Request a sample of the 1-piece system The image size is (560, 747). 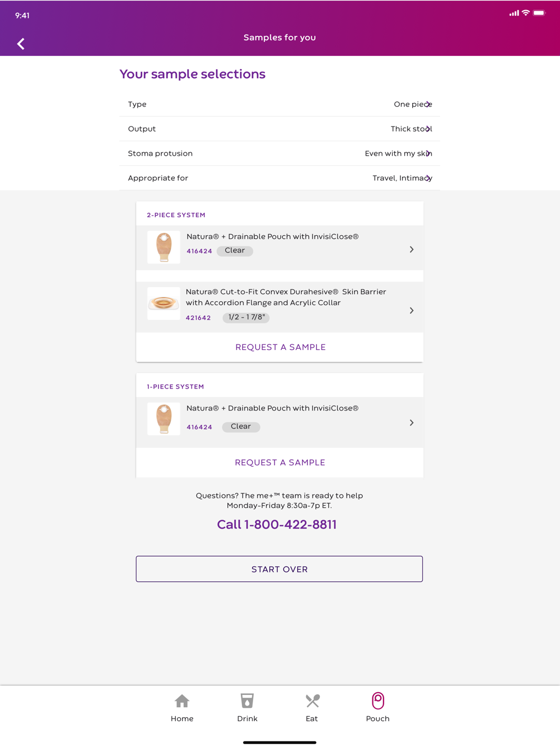pyautogui.click(x=280, y=463)
